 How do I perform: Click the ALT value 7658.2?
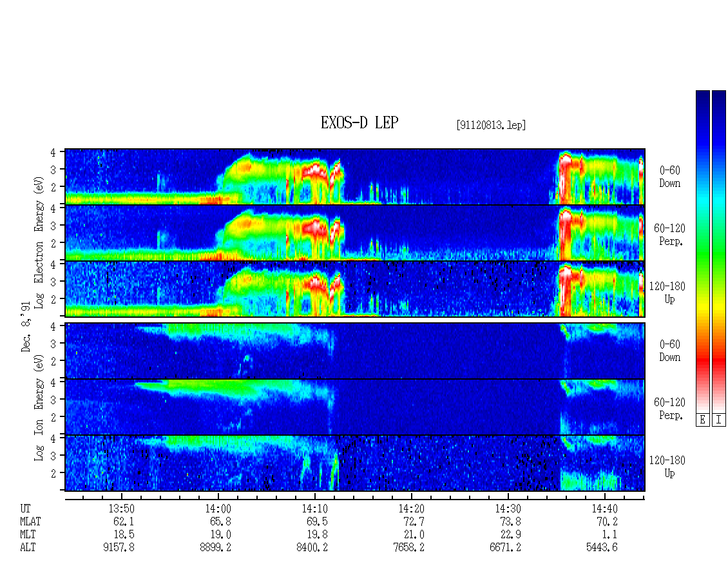pos(408,548)
